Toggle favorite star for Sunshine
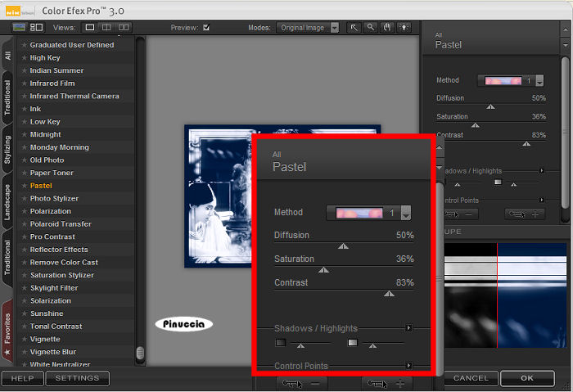Viewport: 573px width, 392px height. [24, 313]
